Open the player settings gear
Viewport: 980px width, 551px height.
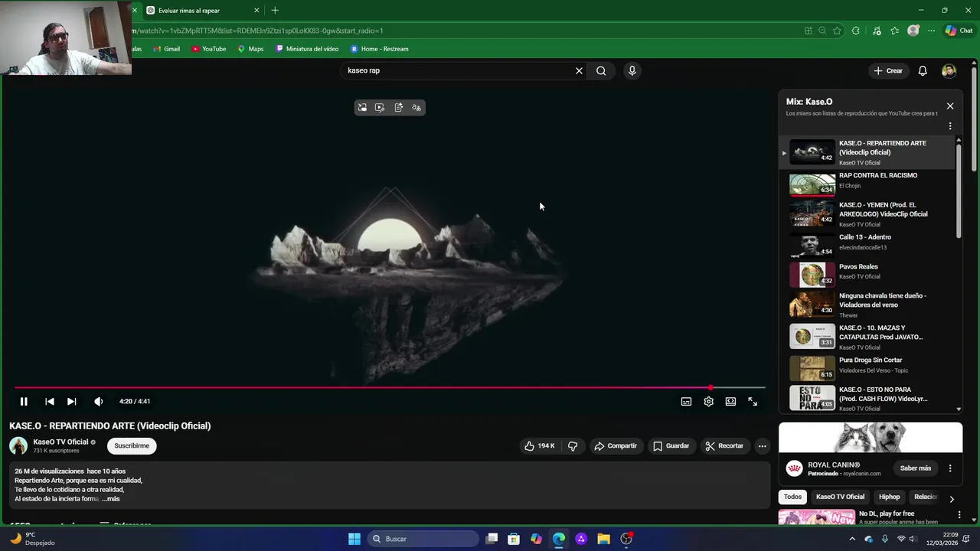pos(708,401)
